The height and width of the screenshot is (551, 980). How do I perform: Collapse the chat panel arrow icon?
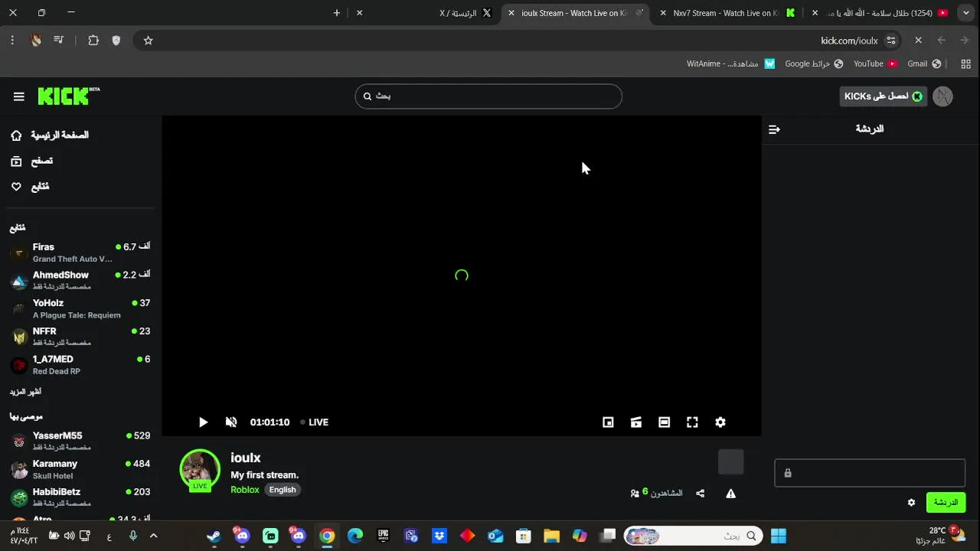pos(774,129)
